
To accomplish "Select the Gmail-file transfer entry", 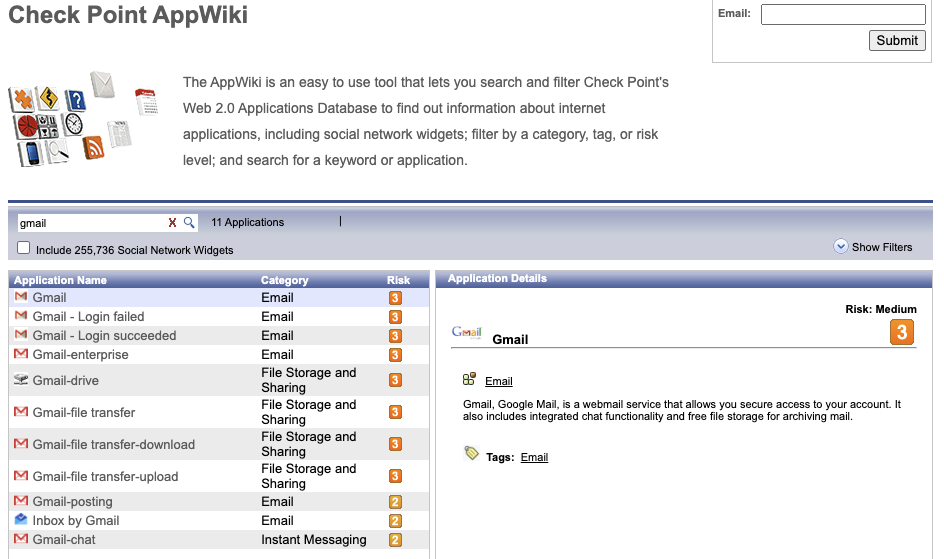I will 219,412.
